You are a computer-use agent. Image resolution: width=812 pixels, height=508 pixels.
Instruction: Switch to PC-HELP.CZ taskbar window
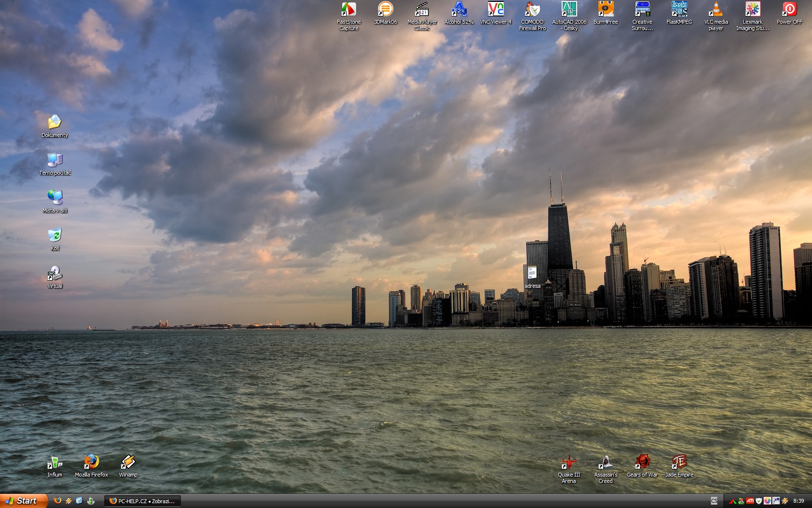143,501
